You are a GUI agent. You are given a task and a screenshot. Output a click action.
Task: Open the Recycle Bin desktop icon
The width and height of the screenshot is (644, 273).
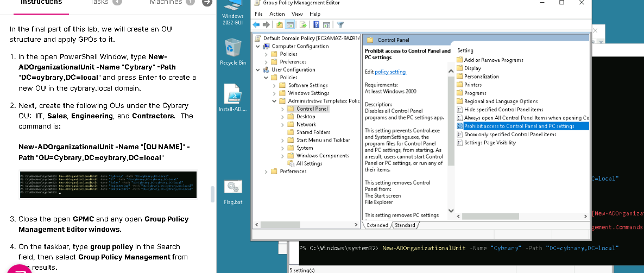tap(233, 50)
